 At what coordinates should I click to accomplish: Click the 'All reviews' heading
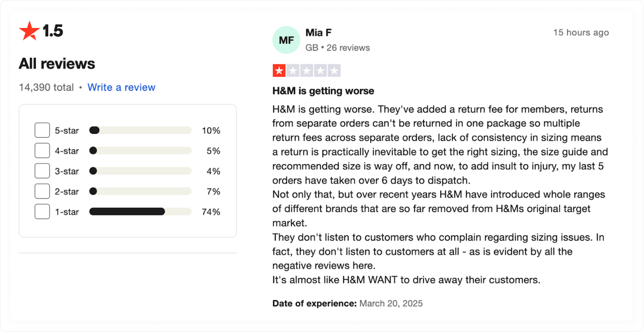[57, 64]
